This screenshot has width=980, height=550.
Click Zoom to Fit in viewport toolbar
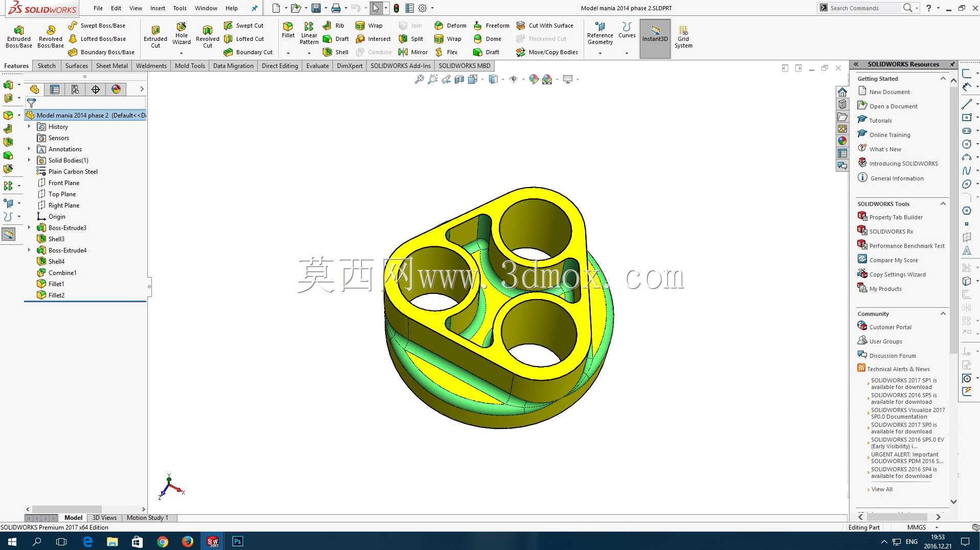click(419, 79)
